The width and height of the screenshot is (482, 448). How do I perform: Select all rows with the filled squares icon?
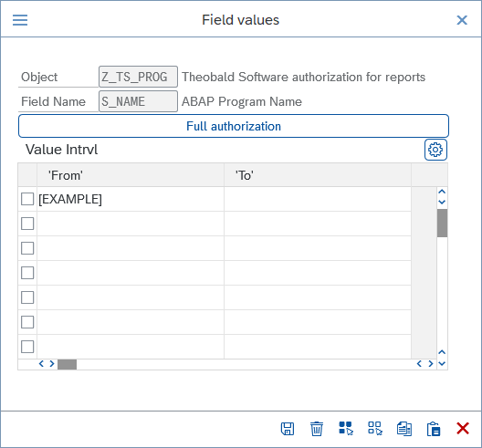(346, 428)
